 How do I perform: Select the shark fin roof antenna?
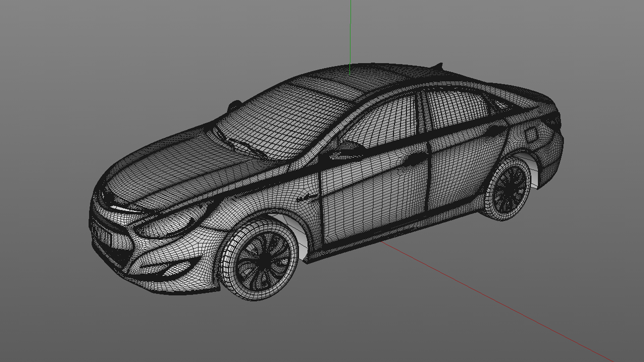click(x=439, y=66)
